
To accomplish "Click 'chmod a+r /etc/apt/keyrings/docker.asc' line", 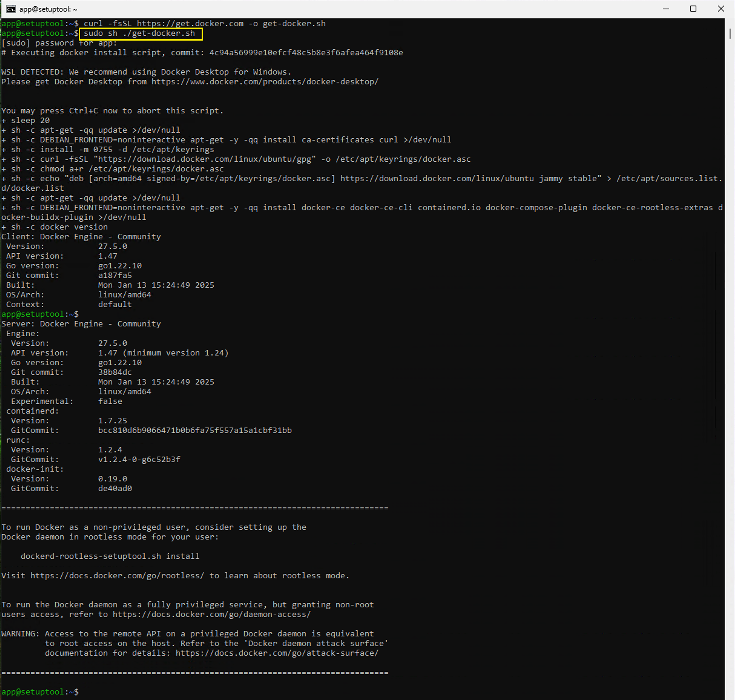I will click(113, 169).
